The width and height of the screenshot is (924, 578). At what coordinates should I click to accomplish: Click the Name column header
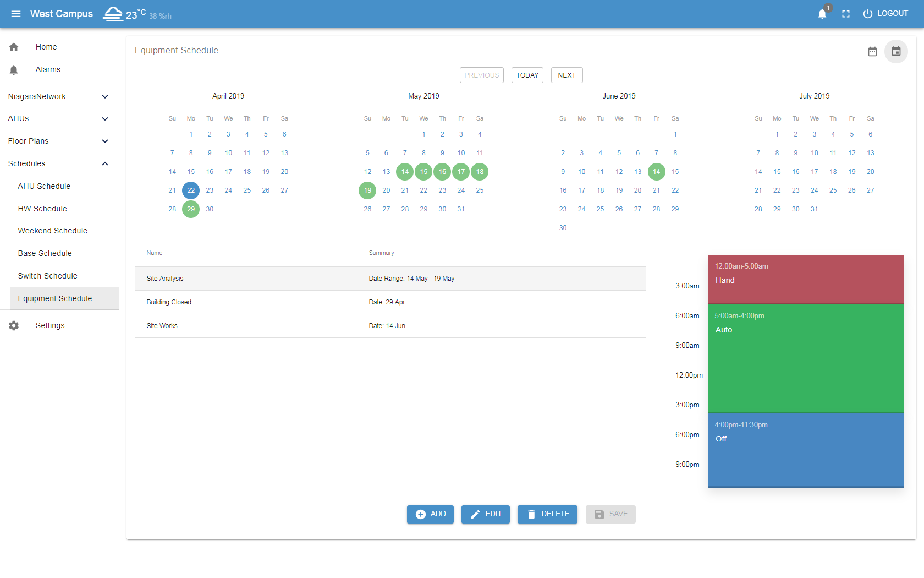click(155, 253)
